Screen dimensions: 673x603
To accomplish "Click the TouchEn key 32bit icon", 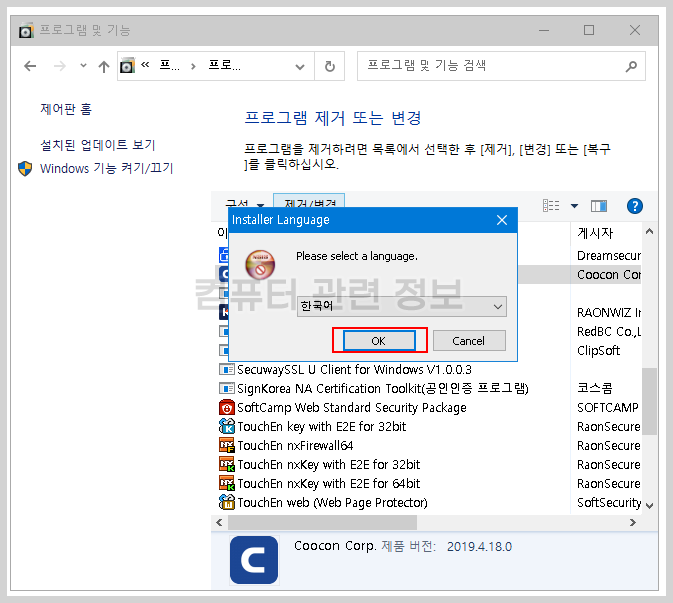I will 227,426.
